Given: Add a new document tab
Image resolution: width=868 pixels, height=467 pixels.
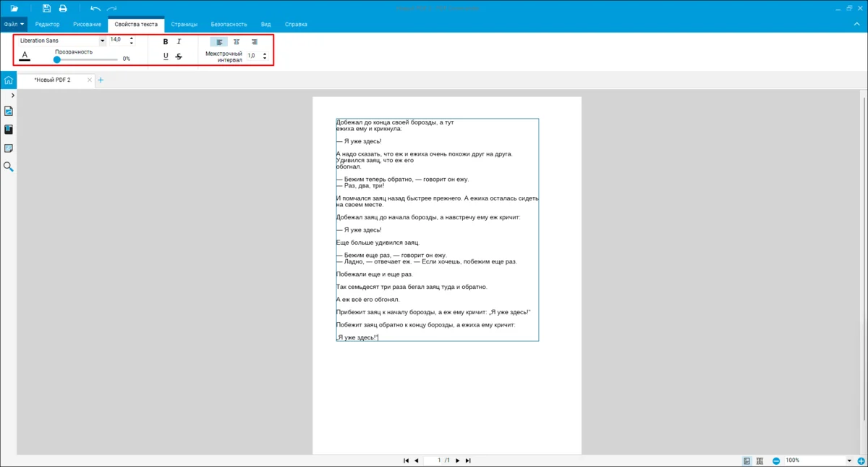Looking at the screenshot, I should (x=101, y=80).
